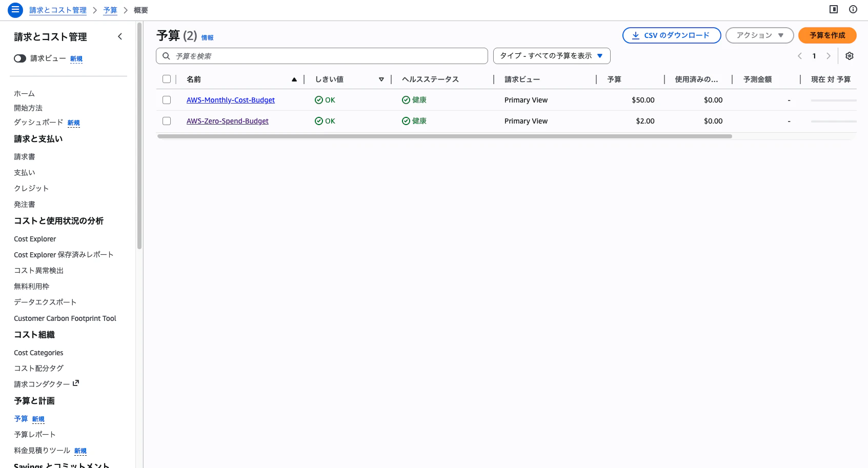Click the magnifier icon in the budget search box
Screen dimensions: 868x468
[x=166, y=56]
